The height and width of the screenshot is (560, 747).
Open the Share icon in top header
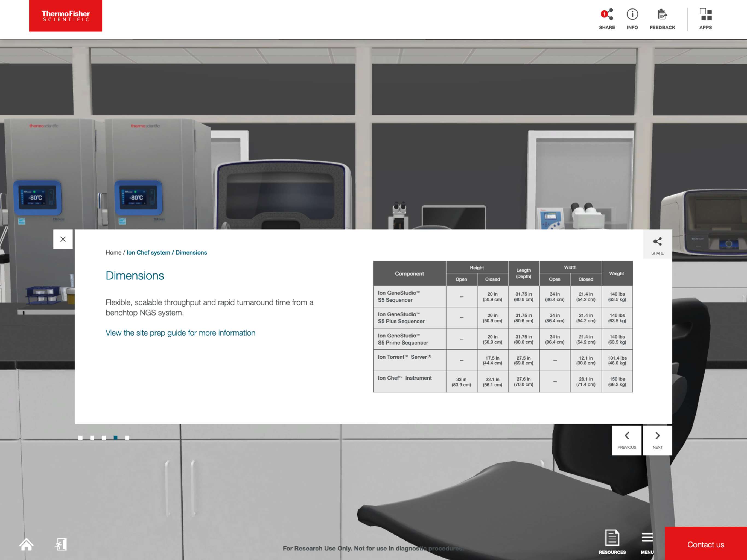point(607,19)
